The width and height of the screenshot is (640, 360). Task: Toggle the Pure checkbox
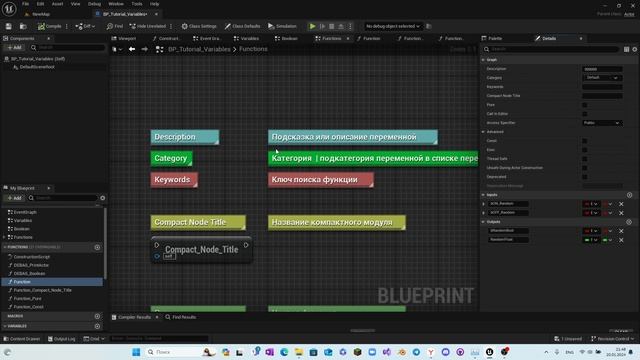[584, 105]
